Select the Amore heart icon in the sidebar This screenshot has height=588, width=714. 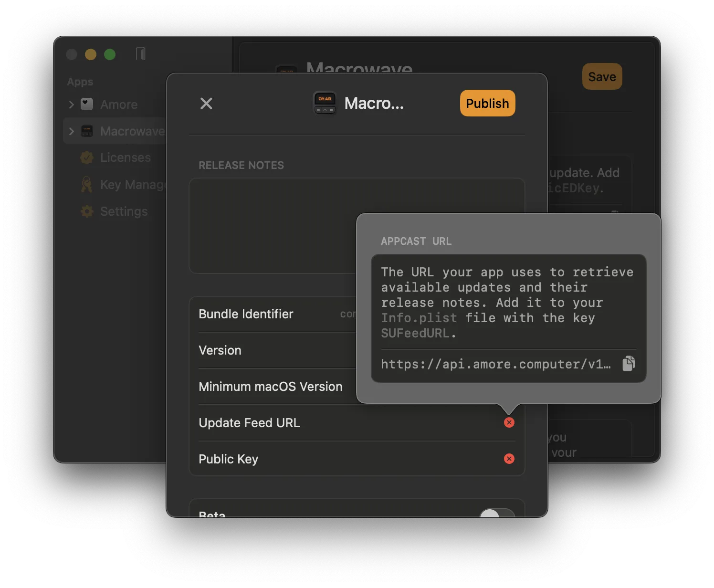(86, 104)
